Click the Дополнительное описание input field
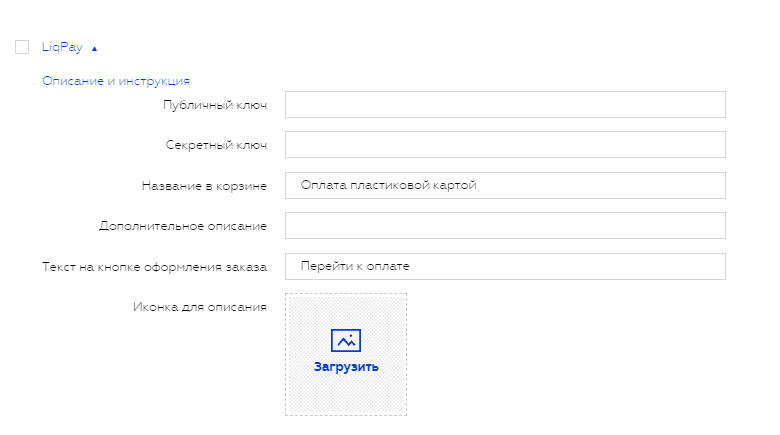The height and width of the screenshot is (435, 780). tap(505, 225)
